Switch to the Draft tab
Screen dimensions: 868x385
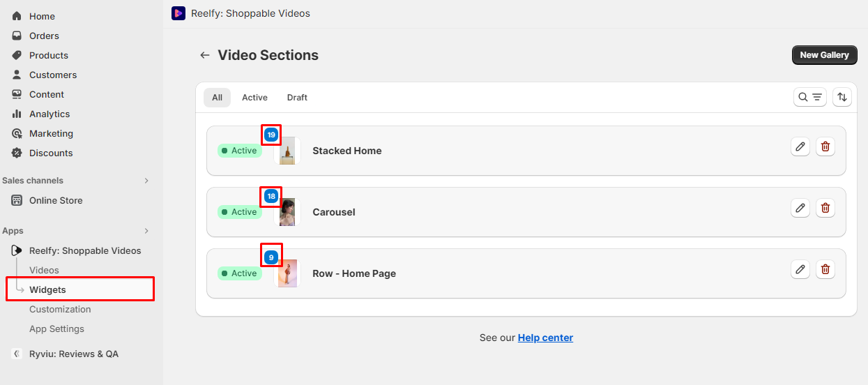[297, 98]
